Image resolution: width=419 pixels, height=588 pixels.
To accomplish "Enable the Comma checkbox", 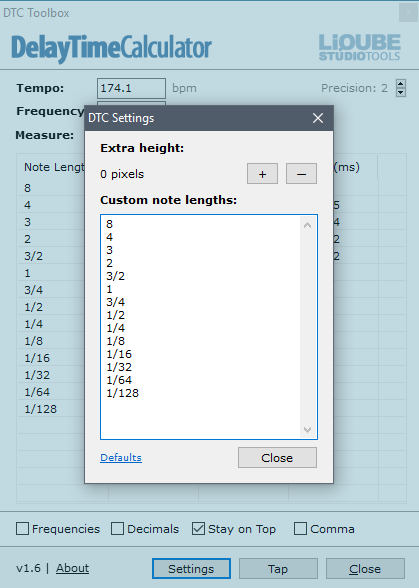I will click(300, 529).
